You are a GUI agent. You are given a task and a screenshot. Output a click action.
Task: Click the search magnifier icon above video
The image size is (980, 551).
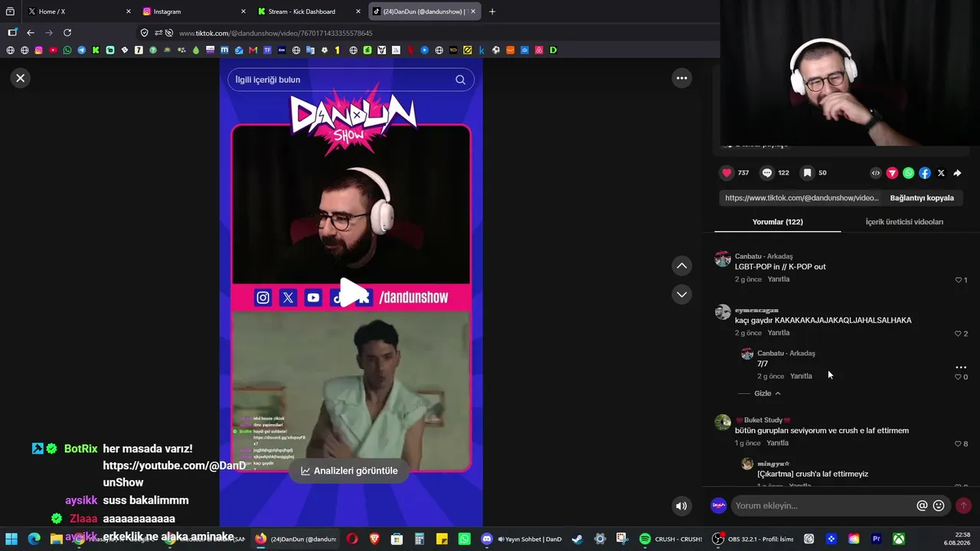click(460, 80)
